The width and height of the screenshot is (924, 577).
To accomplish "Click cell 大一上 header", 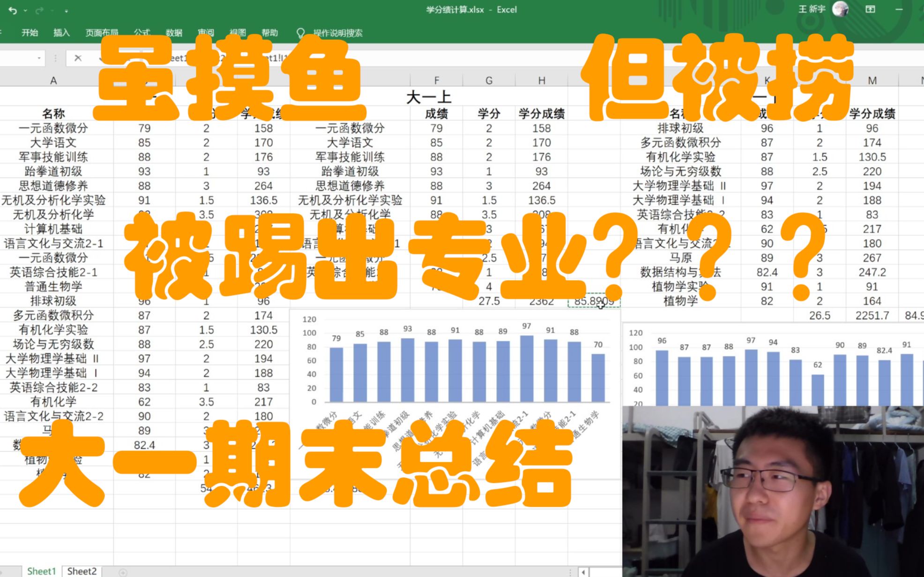I will coord(428,97).
